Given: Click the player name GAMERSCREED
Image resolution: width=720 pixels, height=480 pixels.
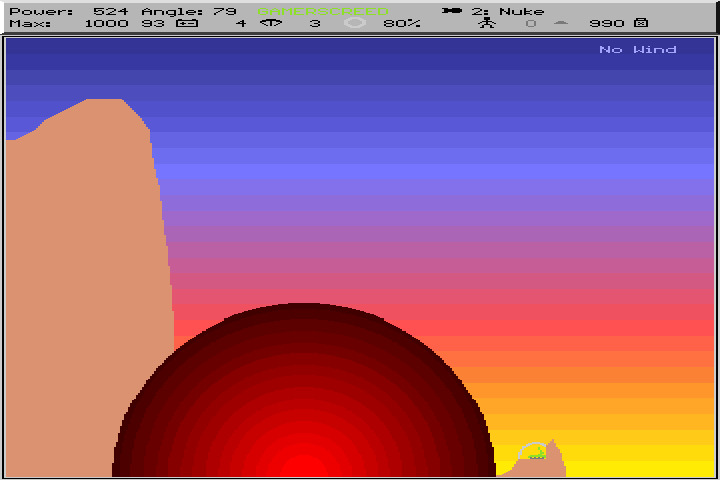Looking at the screenshot, I should [323, 11].
